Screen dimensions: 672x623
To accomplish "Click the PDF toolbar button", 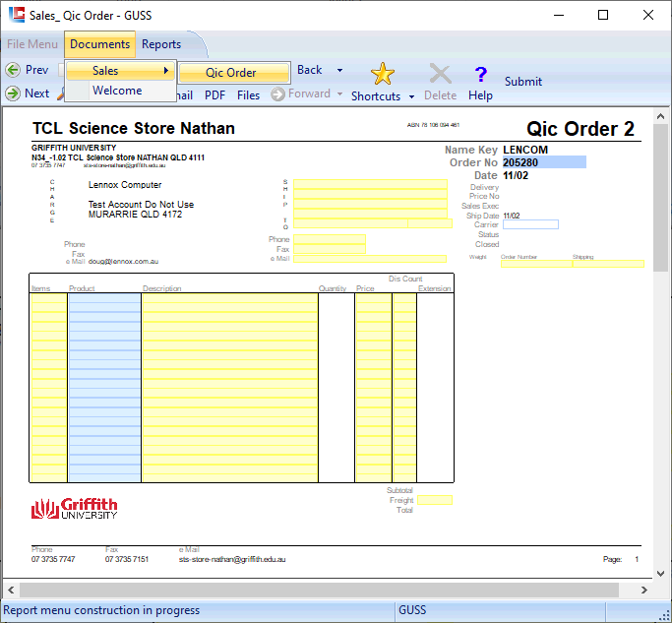I will tap(214, 95).
